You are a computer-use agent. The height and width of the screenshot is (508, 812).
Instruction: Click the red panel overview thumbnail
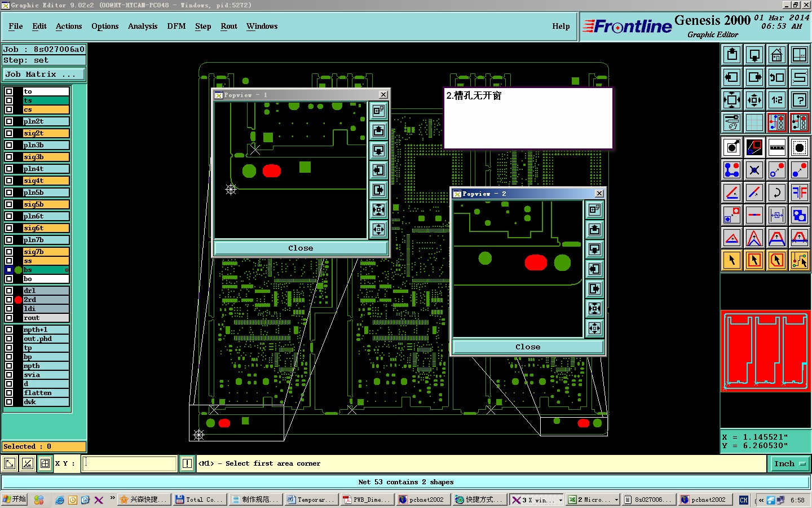click(766, 351)
